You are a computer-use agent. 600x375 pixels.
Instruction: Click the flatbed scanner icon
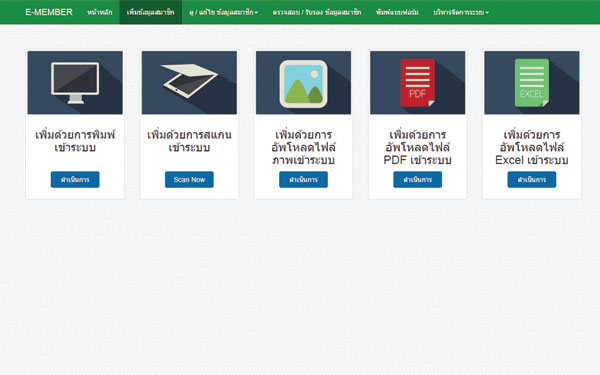[x=189, y=81]
